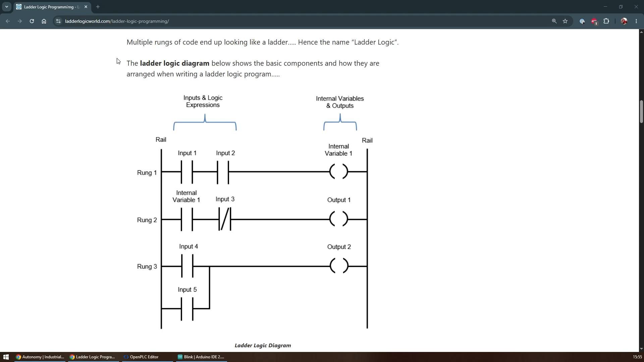Open the Windows Start menu
The image size is (644, 362).
(x=6, y=357)
